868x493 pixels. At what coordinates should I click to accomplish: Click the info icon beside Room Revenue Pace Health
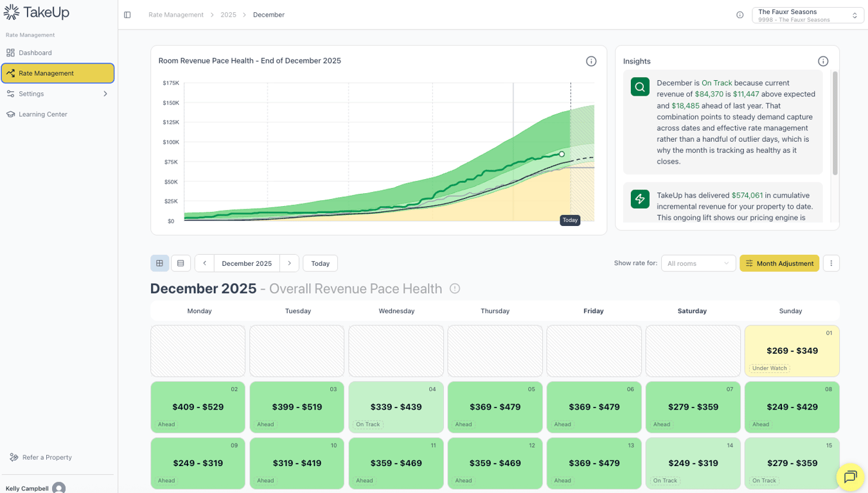(591, 61)
